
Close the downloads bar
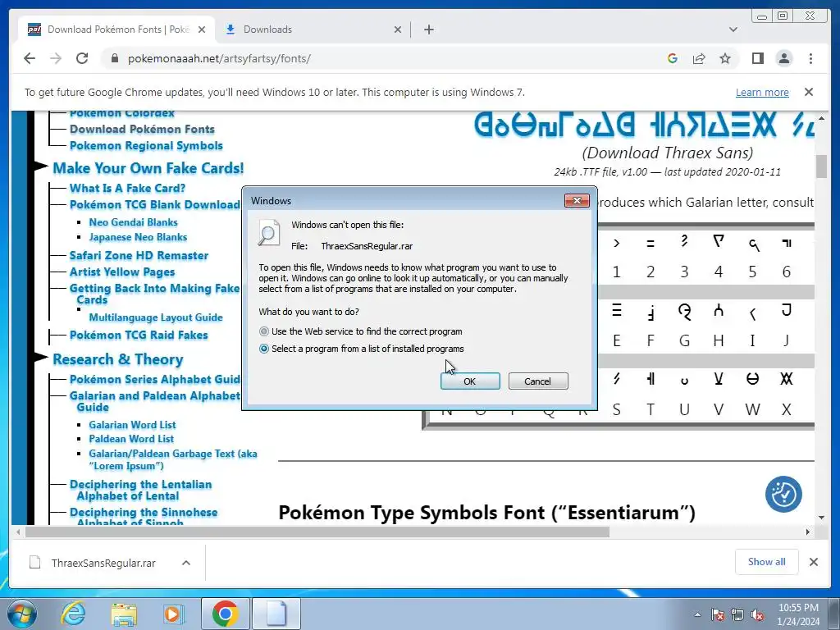[813, 562]
